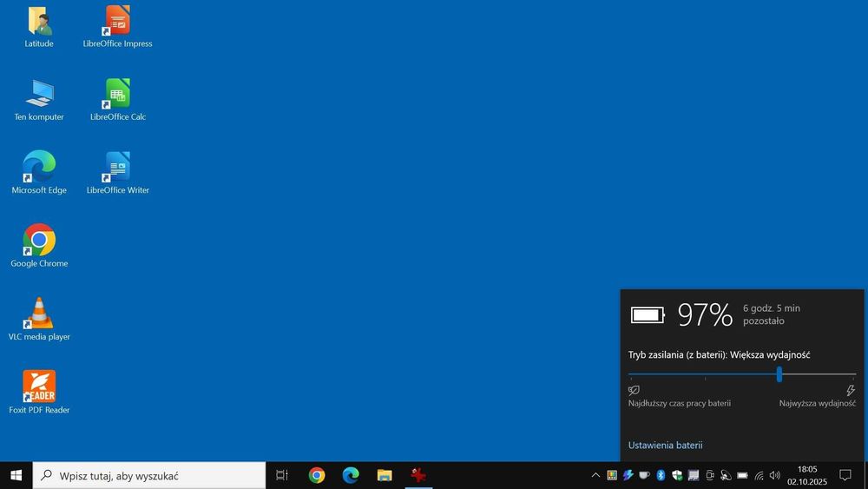Select the Google Chrome desktop shortcut
The height and width of the screenshot is (489, 868).
[39, 246]
